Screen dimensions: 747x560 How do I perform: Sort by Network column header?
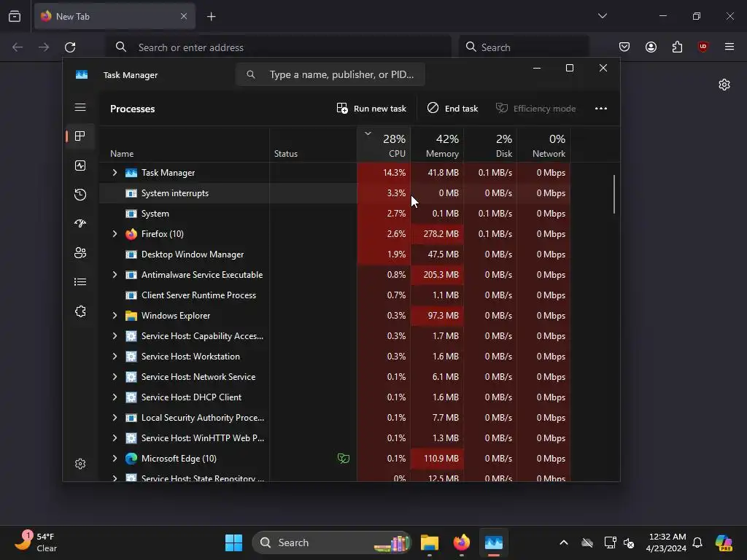click(543, 145)
